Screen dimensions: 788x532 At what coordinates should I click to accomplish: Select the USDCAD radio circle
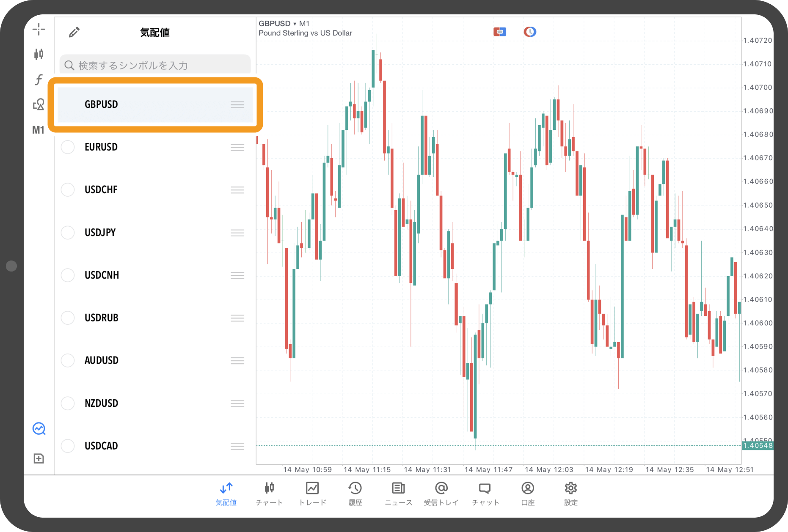[68, 446]
